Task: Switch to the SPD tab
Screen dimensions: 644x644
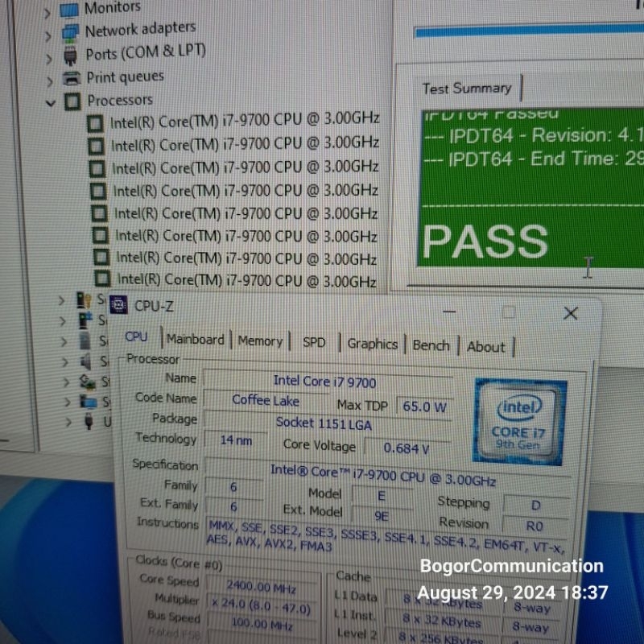Action: click(314, 342)
